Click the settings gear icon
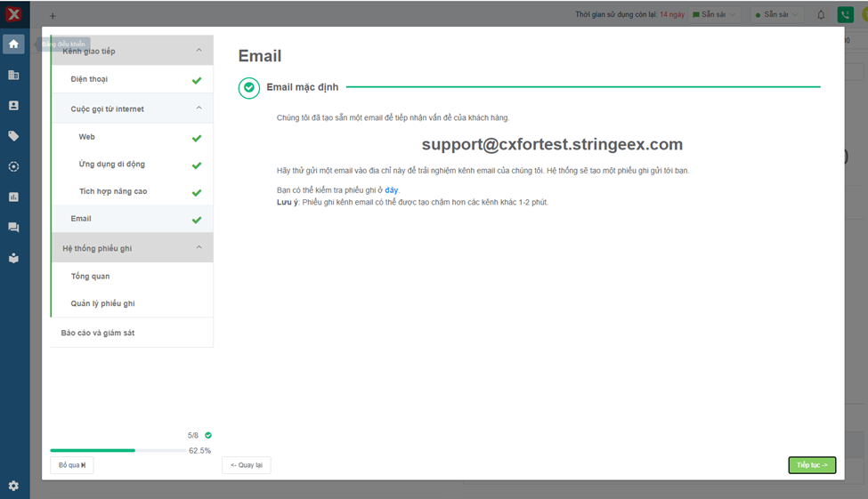This screenshot has height=499, width=868. tap(13, 486)
